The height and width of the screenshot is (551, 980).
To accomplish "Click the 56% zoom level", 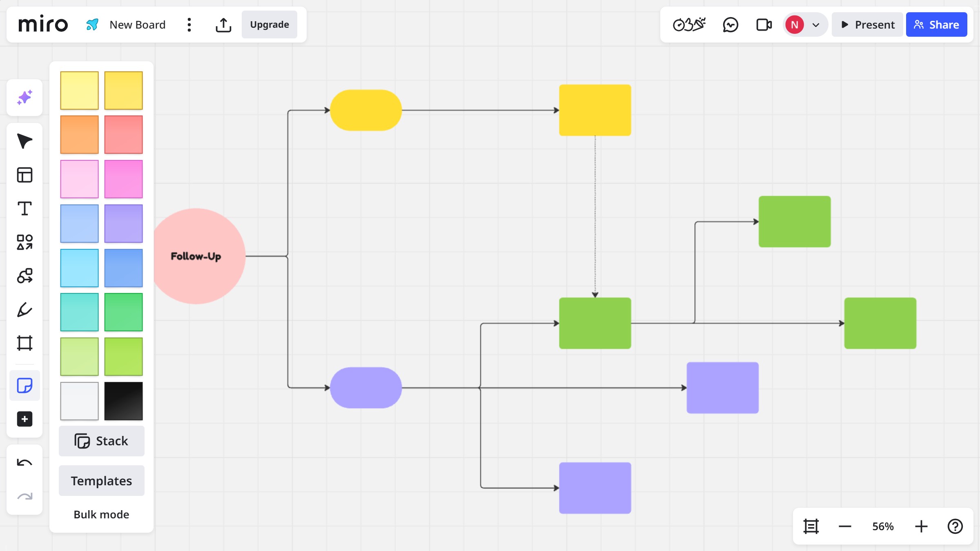I will pyautogui.click(x=883, y=527).
